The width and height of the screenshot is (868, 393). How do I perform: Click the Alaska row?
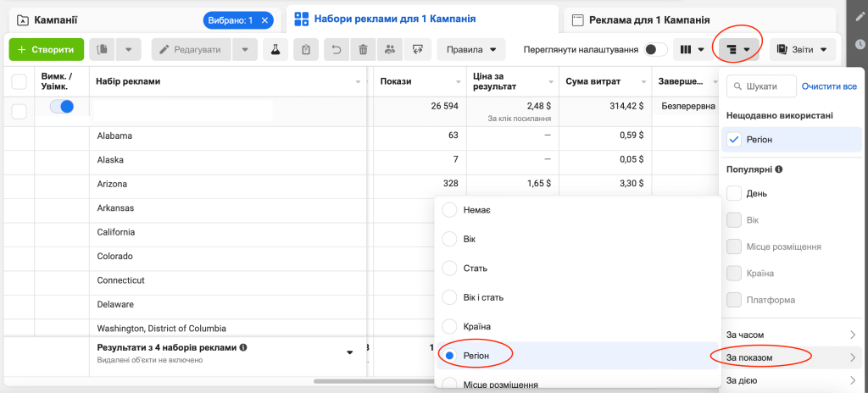tap(110, 160)
